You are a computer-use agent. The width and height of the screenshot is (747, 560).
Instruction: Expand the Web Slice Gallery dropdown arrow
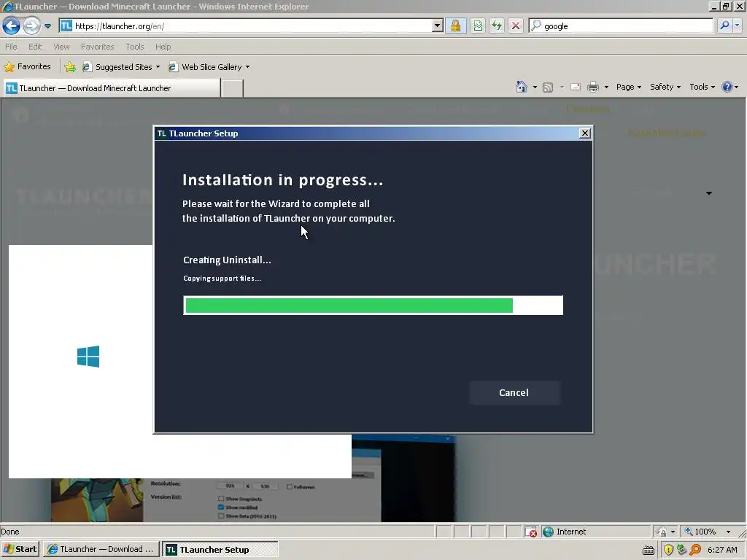[x=248, y=67]
